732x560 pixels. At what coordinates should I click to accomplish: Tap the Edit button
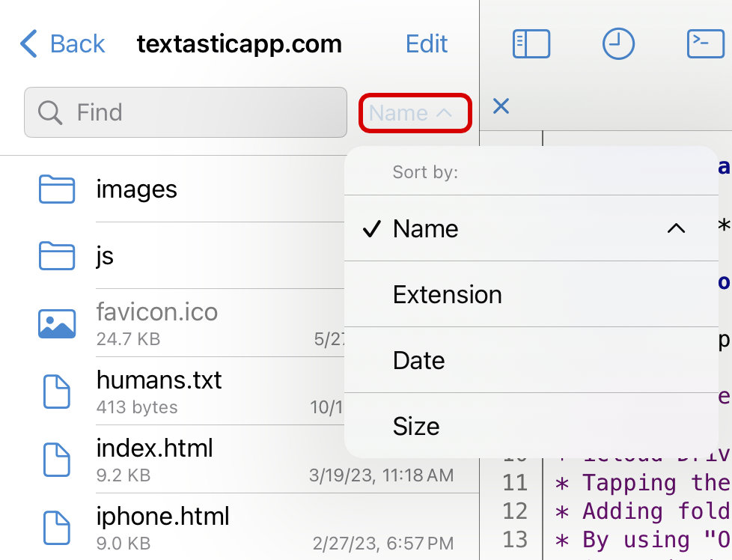tap(426, 44)
